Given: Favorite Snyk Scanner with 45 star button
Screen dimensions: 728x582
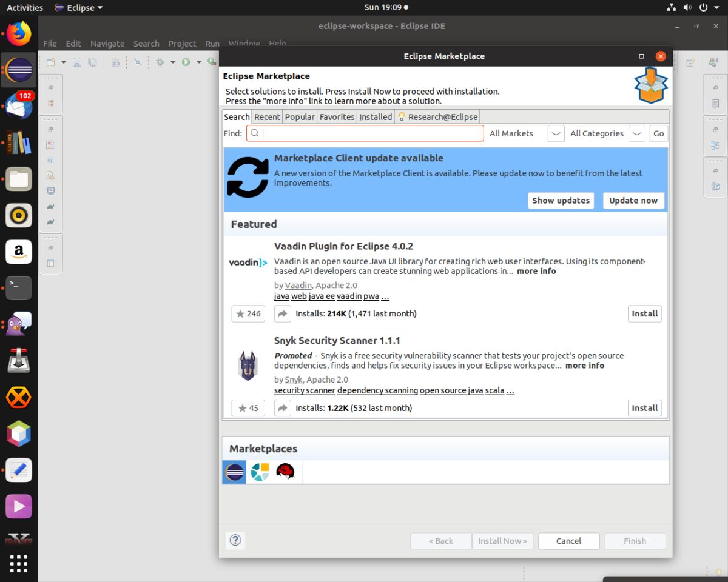Looking at the screenshot, I should tap(248, 408).
